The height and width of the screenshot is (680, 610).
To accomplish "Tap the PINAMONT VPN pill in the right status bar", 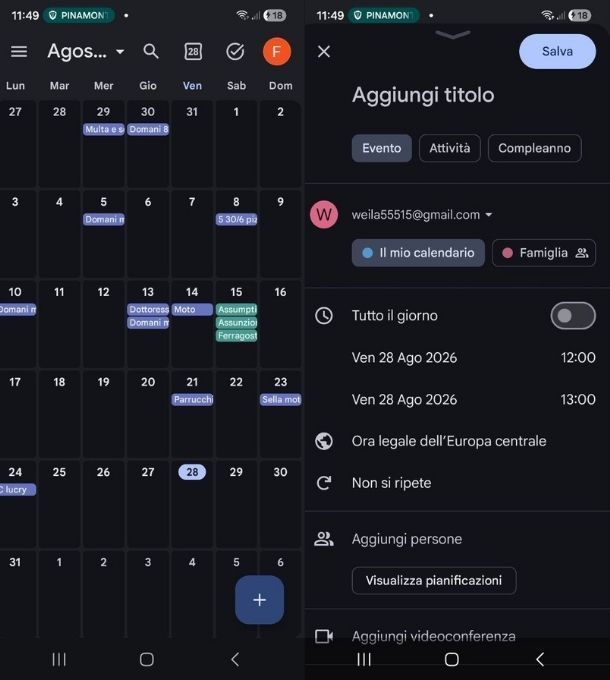I will [x=384, y=16].
